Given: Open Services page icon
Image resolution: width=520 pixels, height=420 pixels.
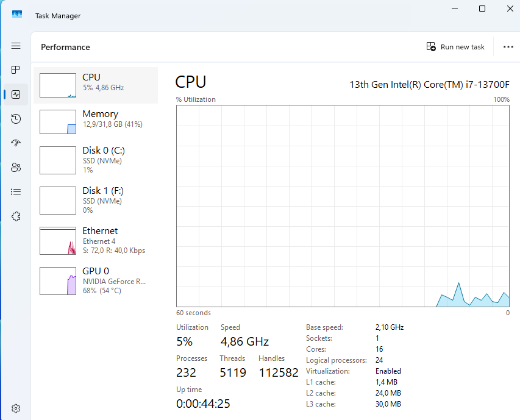Looking at the screenshot, I should coord(16,216).
